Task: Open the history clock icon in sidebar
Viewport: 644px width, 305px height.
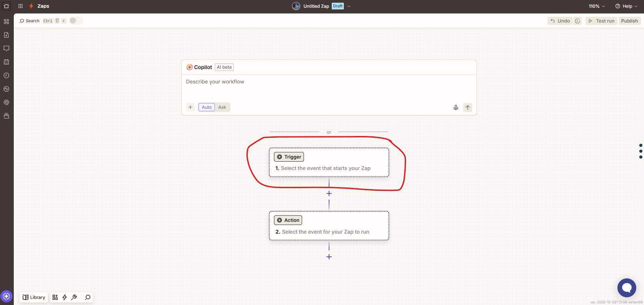Action: coord(6,75)
